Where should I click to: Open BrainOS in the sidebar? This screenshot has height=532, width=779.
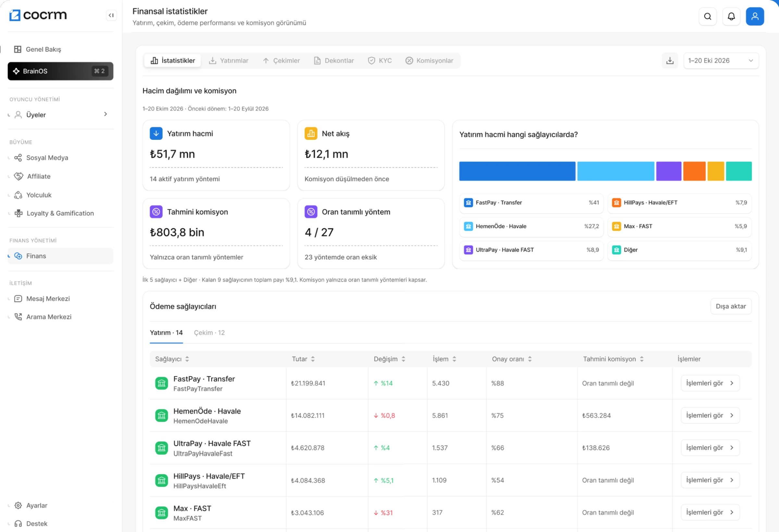60,71
